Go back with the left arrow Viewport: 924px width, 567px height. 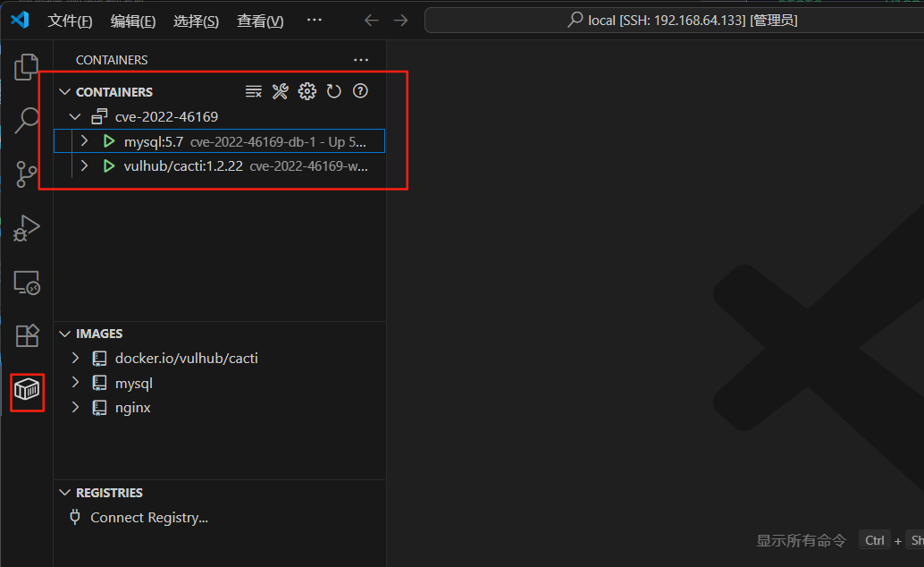pyautogui.click(x=371, y=20)
